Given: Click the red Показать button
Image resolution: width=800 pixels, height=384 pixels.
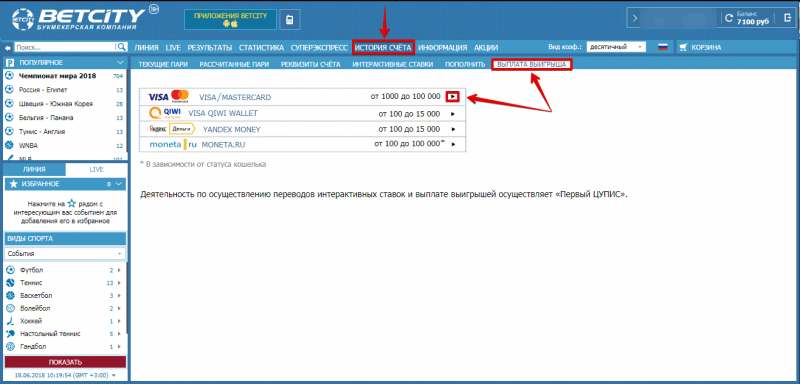Looking at the screenshot, I should click(65, 363).
